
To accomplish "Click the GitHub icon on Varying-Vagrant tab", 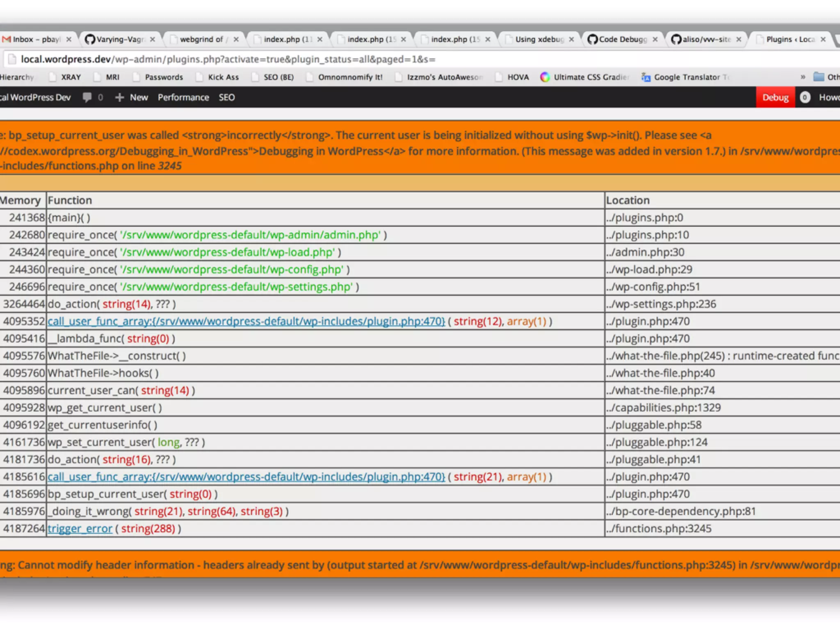I will pyautogui.click(x=90, y=39).
